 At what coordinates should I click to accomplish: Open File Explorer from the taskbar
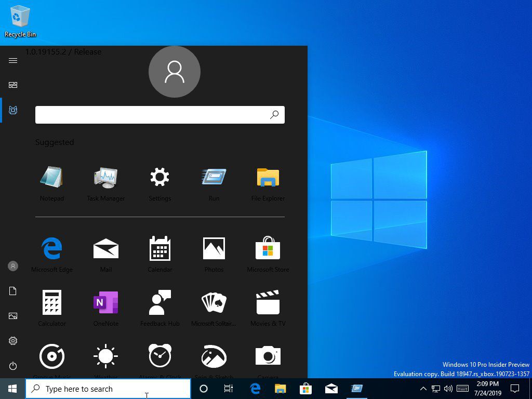point(280,389)
